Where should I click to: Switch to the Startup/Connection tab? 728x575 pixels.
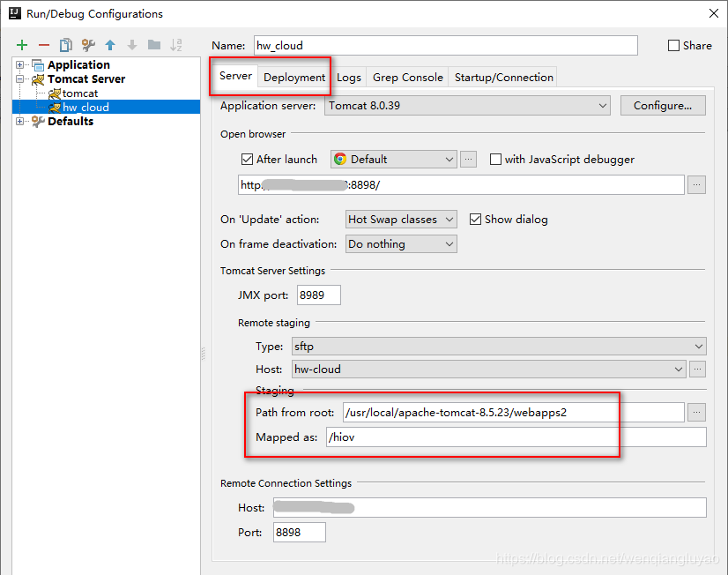[x=504, y=77]
